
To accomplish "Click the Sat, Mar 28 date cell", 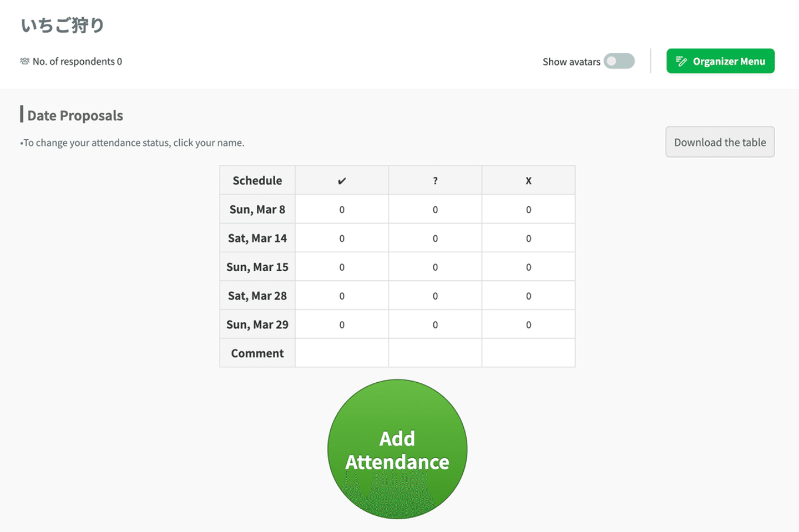I will click(257, 296).
